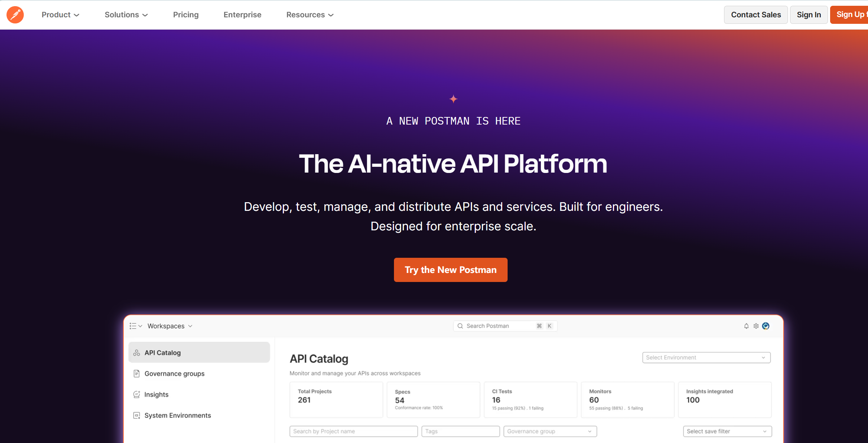Click the Contact Sales button
The width and height of the screenshot is (868, 443).
(756, 15)
